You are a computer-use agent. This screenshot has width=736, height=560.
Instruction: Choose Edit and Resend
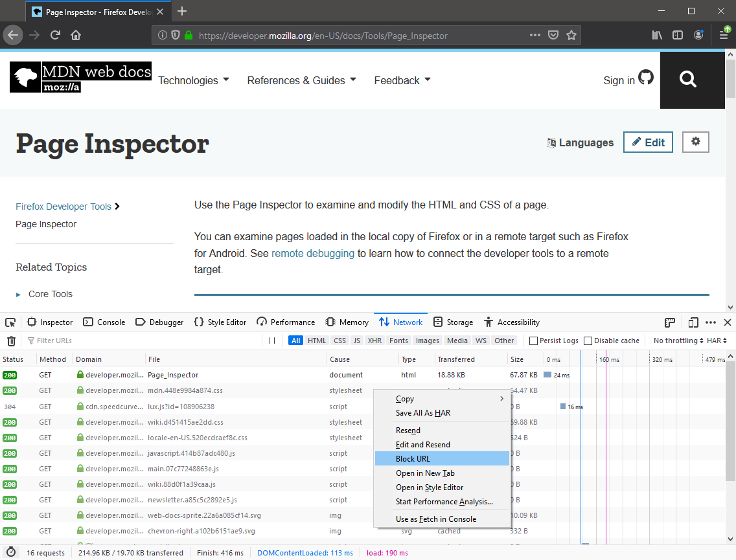click(x=442, y=445)
